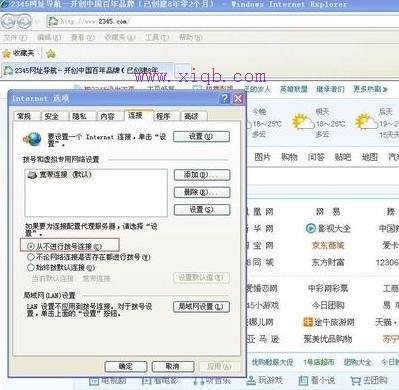Confirm with the 确定 button

pos(126,367)
